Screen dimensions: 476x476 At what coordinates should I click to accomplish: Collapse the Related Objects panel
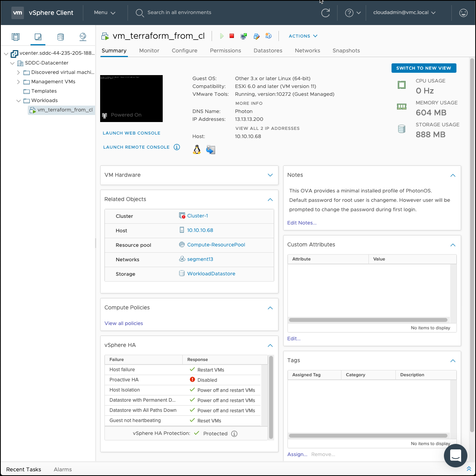(270, 199)
